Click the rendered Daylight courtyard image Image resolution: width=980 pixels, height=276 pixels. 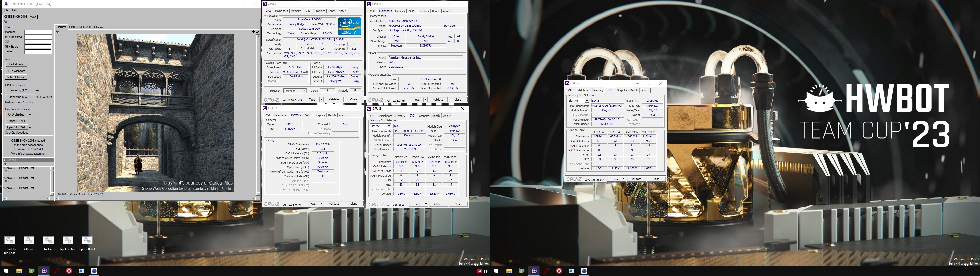pos(155,113)
